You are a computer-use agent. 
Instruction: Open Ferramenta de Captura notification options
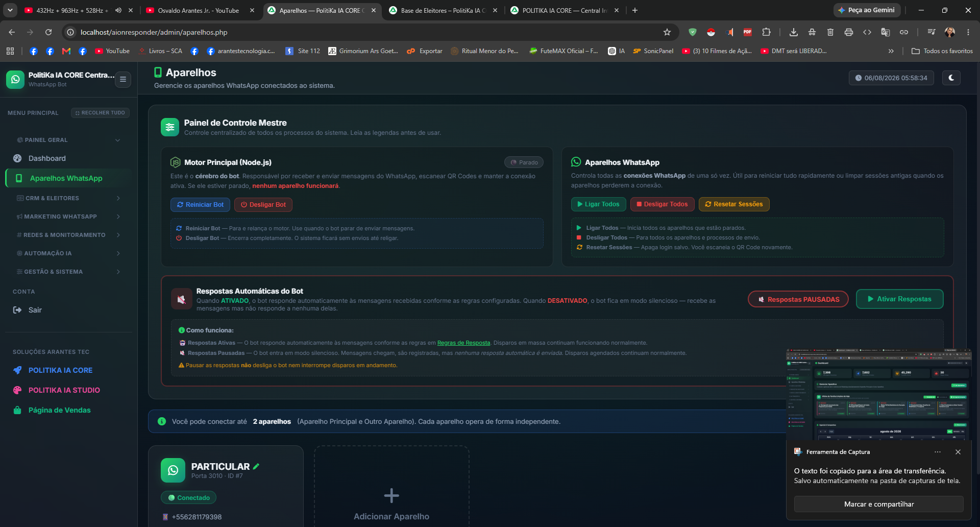(938, 452)
